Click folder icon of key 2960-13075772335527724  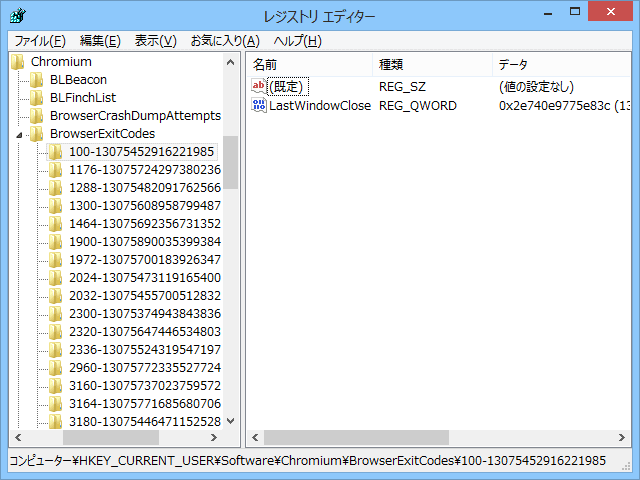pos(56,367)
